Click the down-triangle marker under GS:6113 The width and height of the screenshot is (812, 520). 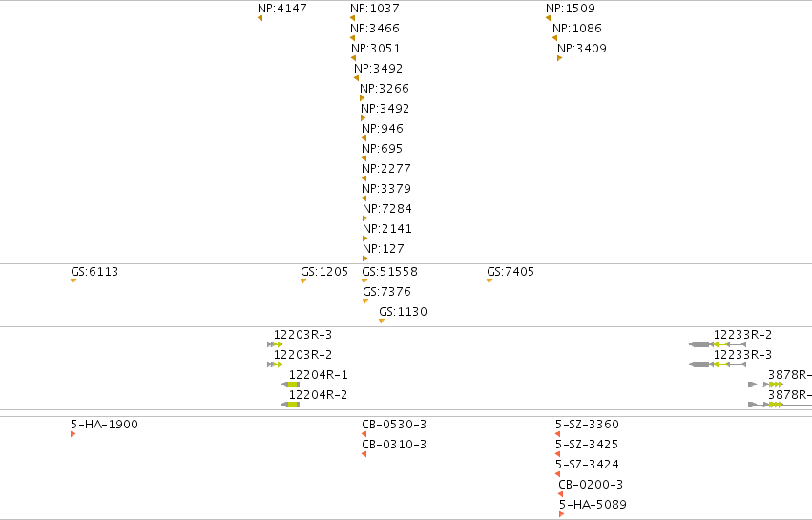(x=73, y=281)
